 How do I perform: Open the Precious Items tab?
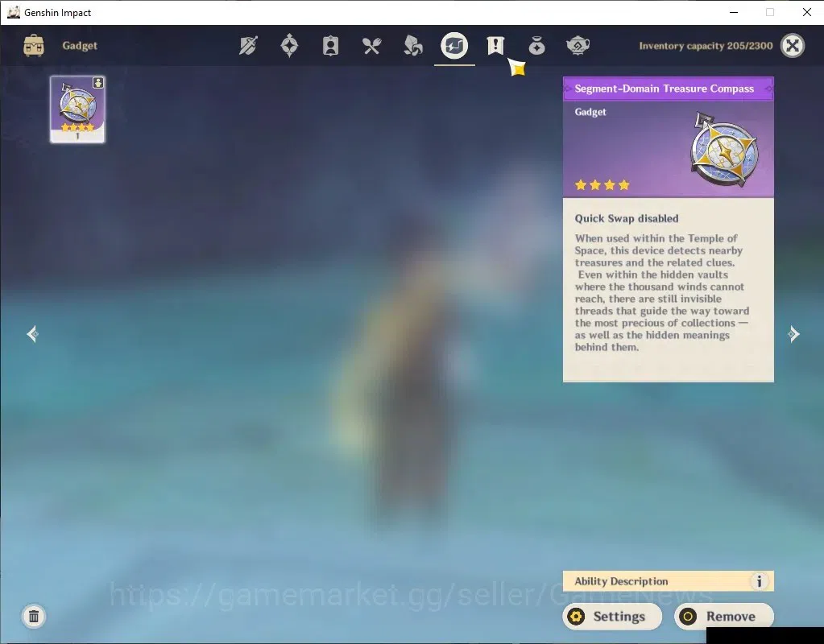pos(536,46)
